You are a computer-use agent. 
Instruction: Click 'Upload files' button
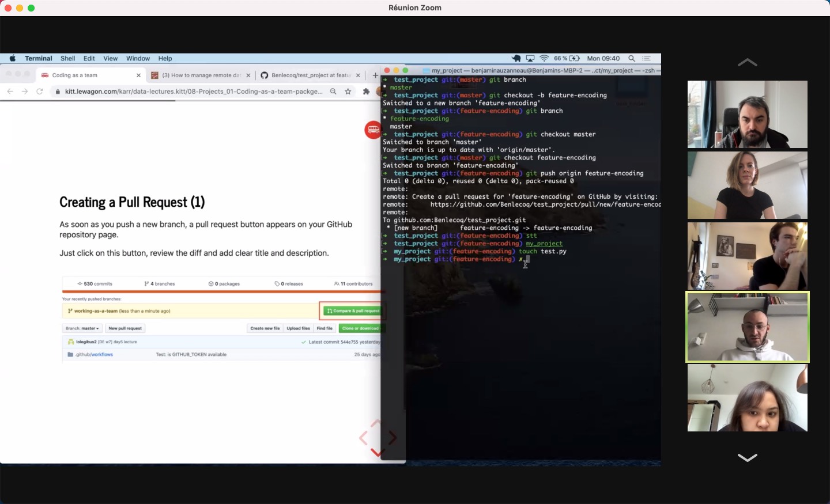tap(299, 328)
